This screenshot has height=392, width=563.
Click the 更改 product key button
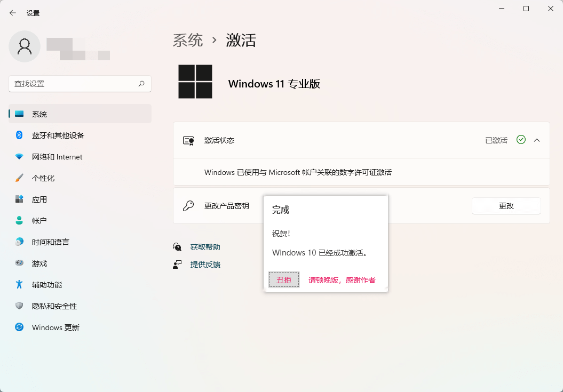pyautogui.click(x=506, y=206)
